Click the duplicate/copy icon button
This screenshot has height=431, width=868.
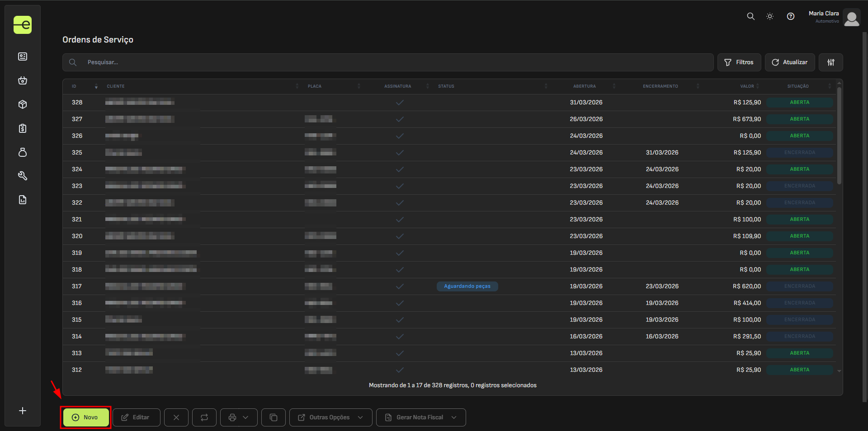pyautogui.click(x=274, y=417)
